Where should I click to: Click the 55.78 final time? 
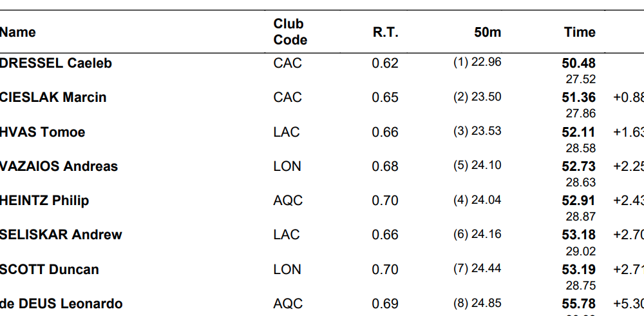(x=578, y=304)
